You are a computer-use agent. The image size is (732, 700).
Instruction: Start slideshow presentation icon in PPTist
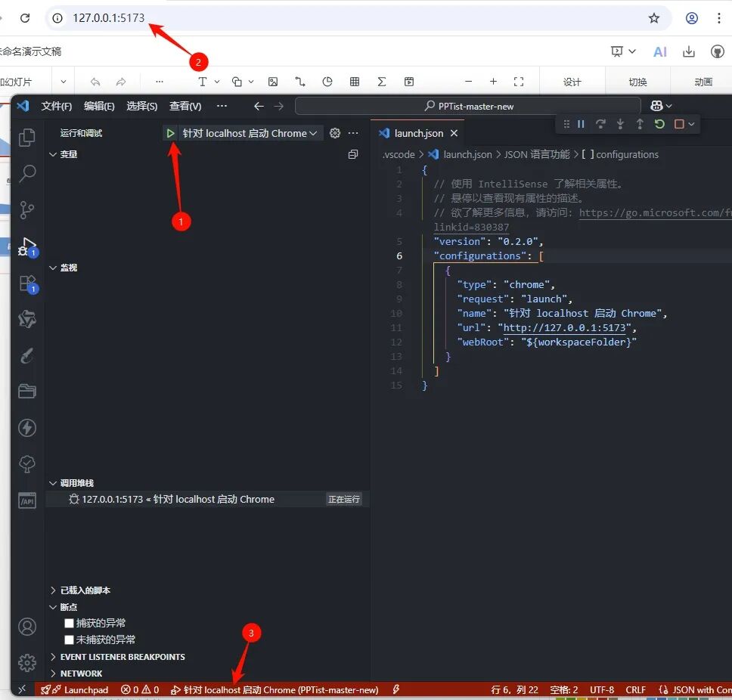(x=617, y=51)
